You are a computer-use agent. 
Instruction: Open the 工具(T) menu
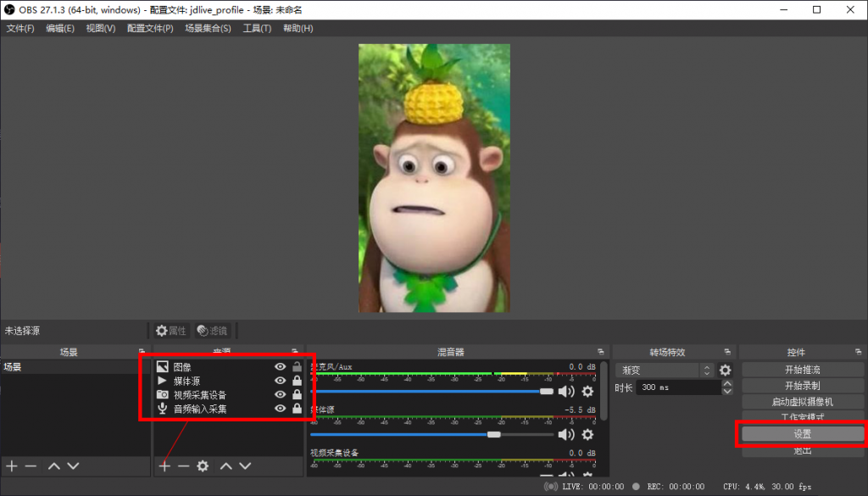click(257, 28)
